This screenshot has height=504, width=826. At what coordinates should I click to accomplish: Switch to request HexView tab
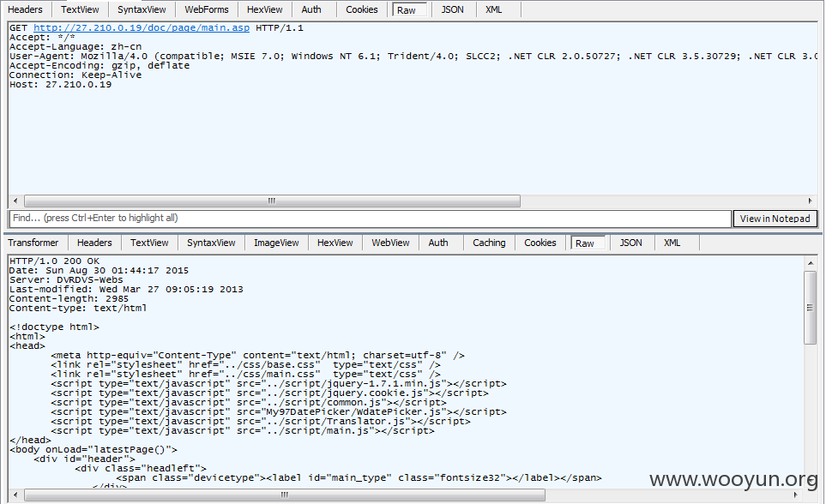point(264,9)
